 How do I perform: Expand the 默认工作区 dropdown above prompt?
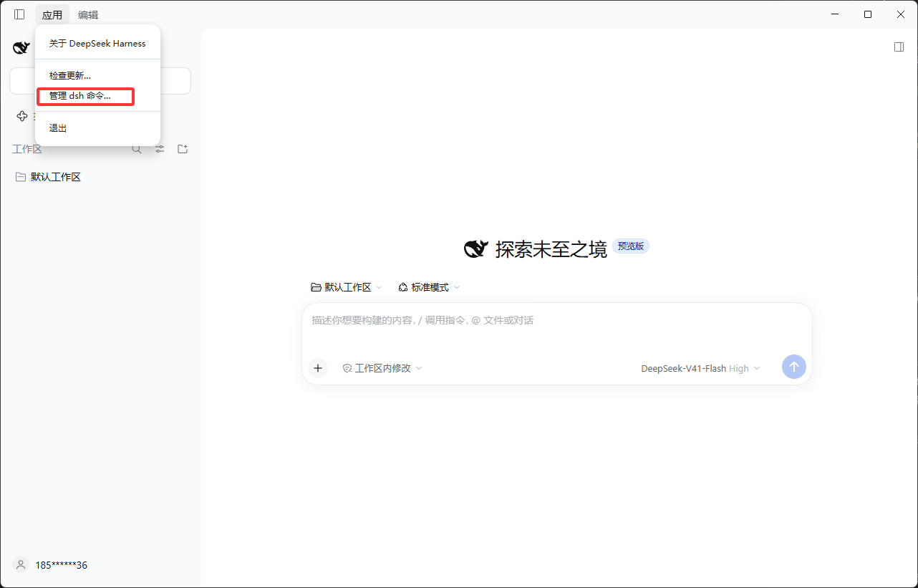[347, 287]
